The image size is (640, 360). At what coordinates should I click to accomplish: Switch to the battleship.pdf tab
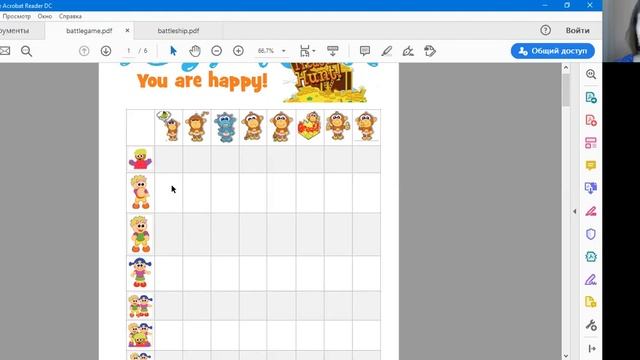click(x=178, y=31)
